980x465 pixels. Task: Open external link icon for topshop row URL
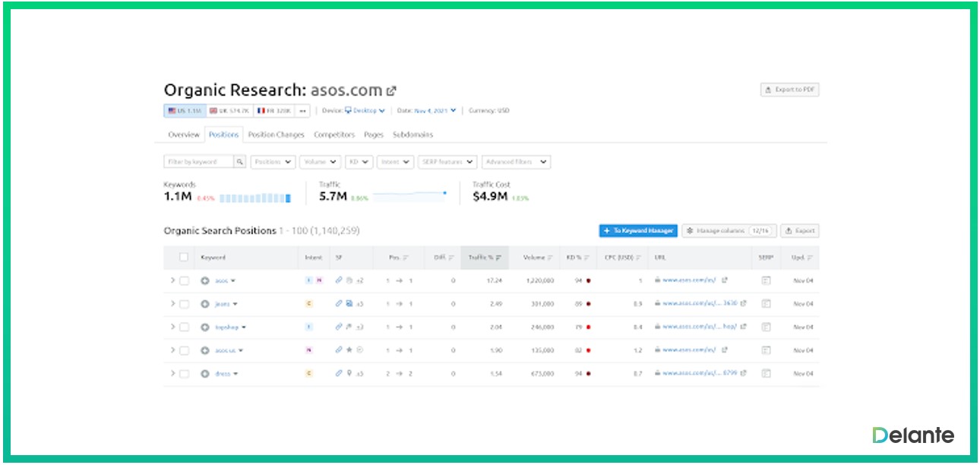tap(743, 327)
